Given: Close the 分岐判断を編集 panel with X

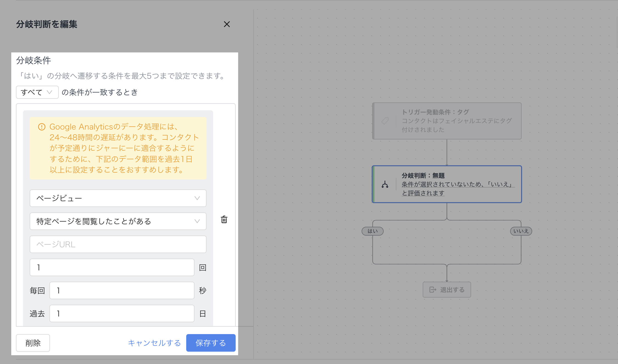Looking at the screenshot, I should [x=227, y=24].
